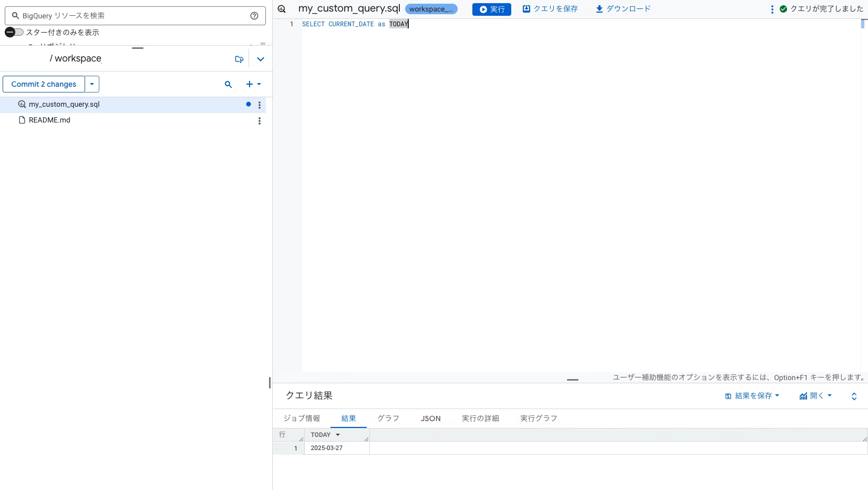Click the green query completed check icon
The height and width of the screenshot is (490, 868).
pyautogui.click(x=783, y=9)
